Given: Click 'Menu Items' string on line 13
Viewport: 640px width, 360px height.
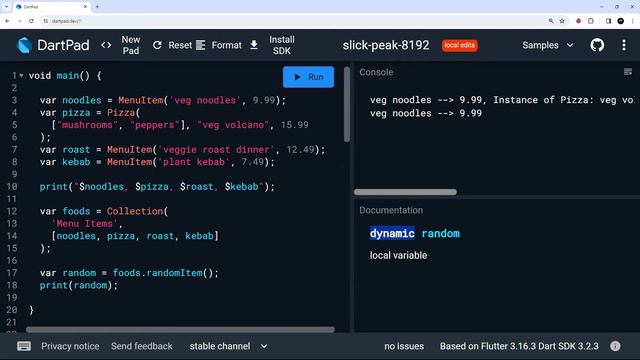Looking at the screenshot, I should [84, 224].
